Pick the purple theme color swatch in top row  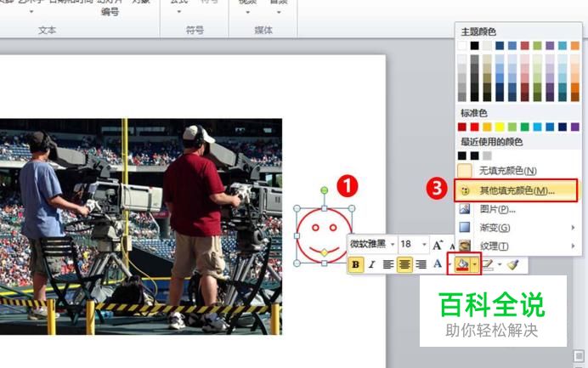(x=550, y=46)
